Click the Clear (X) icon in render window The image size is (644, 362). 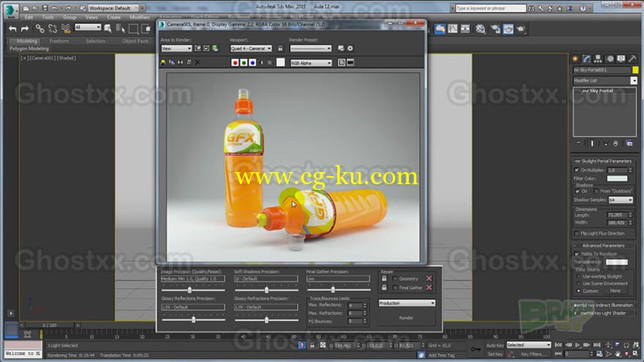197,63
